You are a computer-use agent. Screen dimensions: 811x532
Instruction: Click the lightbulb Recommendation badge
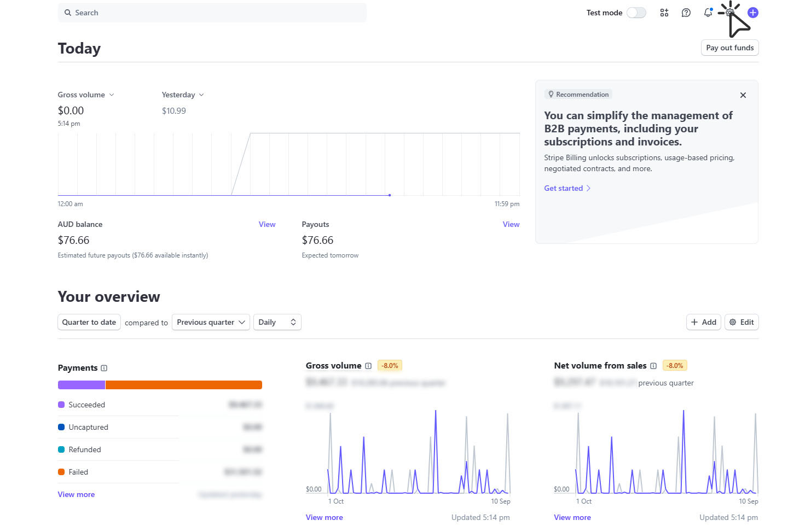pyautogui.click(x=578, y=95)
